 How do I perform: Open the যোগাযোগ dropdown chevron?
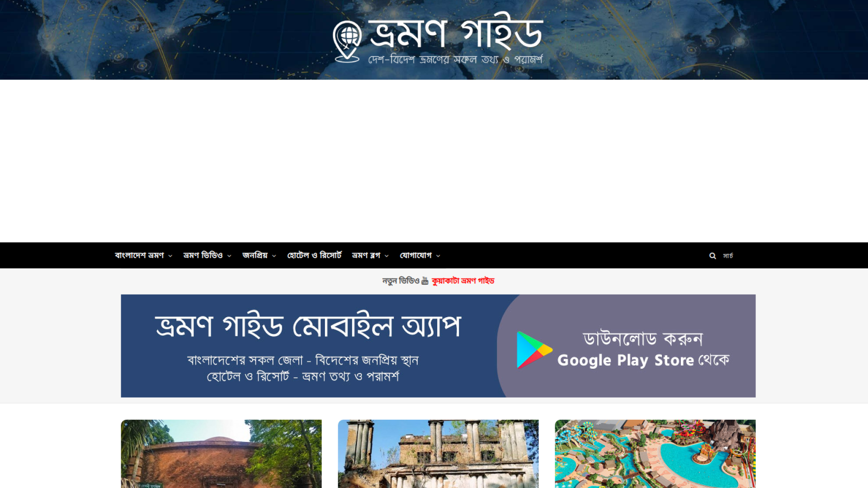(438, 255)
